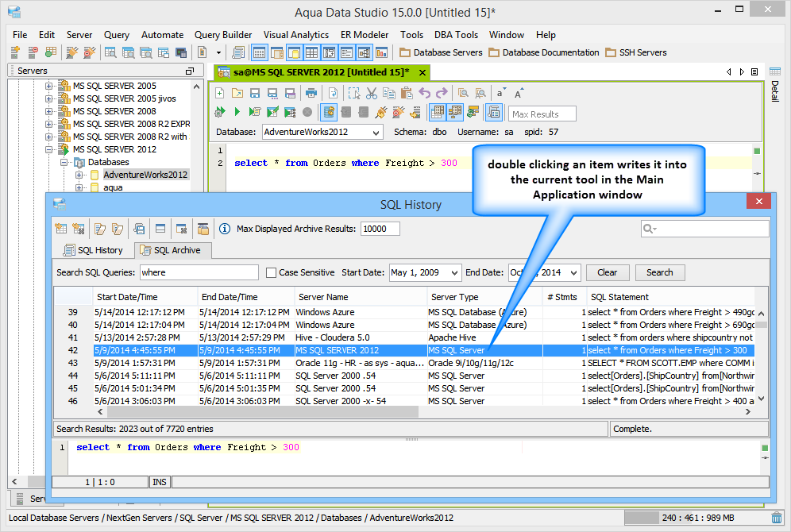This screenshot has height=532, width=791.
Task: Click the Search button
Action: [x=660, y=273]
